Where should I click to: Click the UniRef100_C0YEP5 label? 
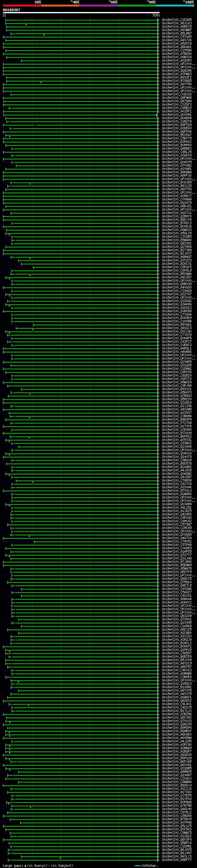[x=176, y=796]
